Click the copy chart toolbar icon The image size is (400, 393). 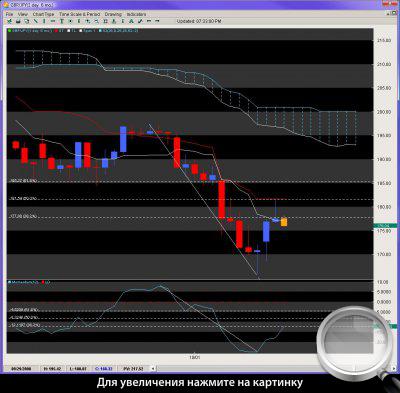pos(27,21)
